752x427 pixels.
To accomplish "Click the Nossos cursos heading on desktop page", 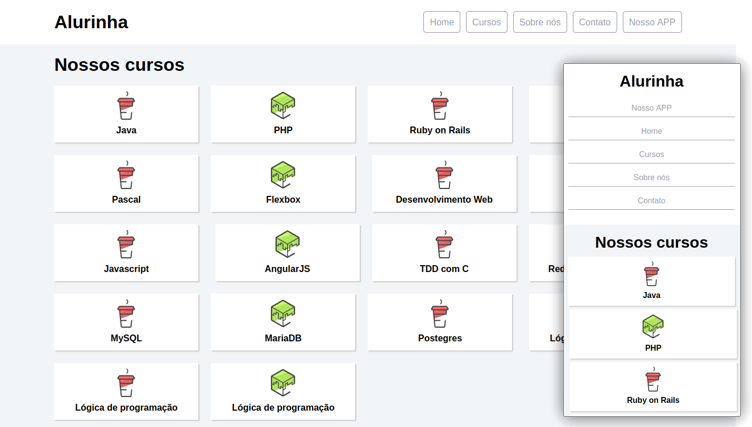I will tap(119, 65).
